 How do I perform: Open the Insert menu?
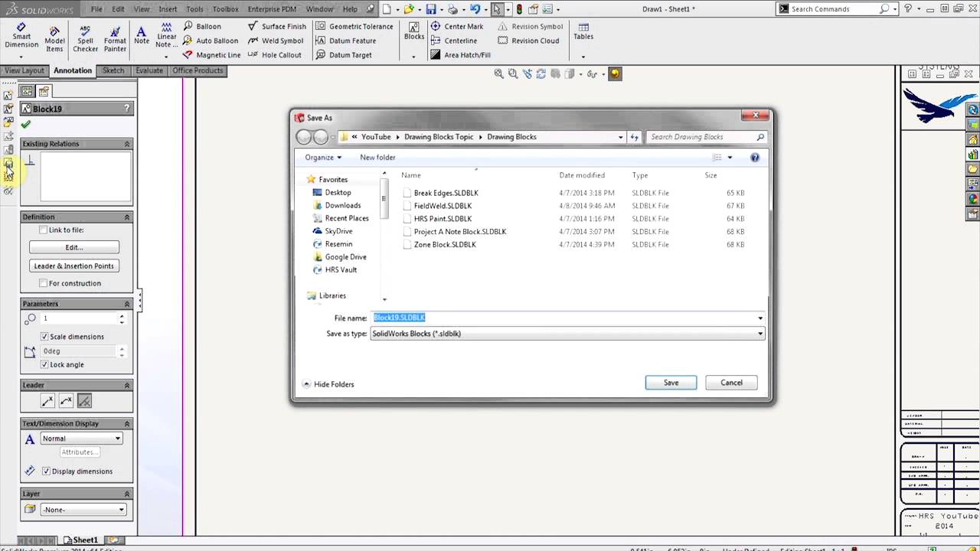167,9
